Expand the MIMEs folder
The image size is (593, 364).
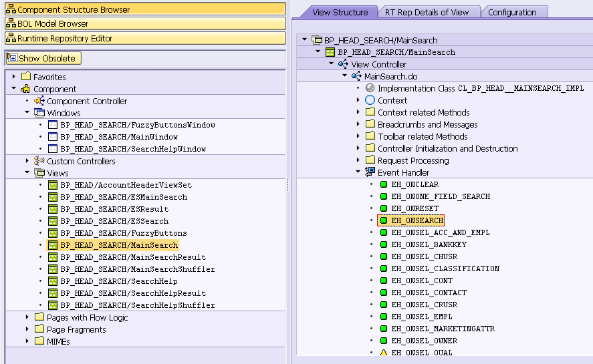27,341
